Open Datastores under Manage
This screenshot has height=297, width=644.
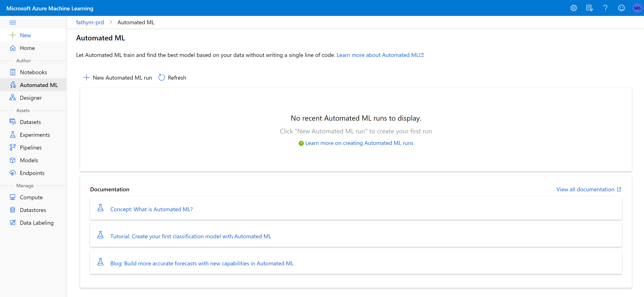click(33, 210)
